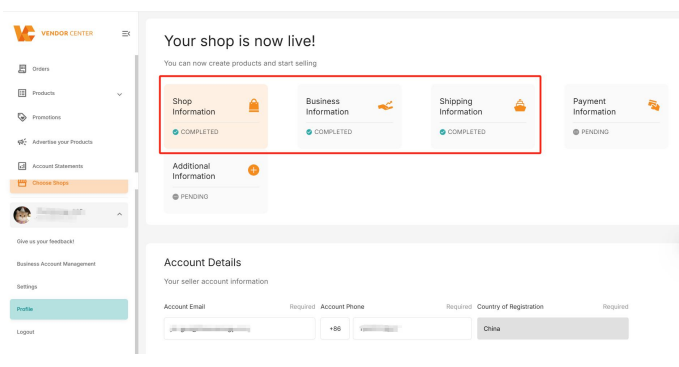Click the Products grid icon
Viewport: 679px width, 367px height.
(22, 93)
